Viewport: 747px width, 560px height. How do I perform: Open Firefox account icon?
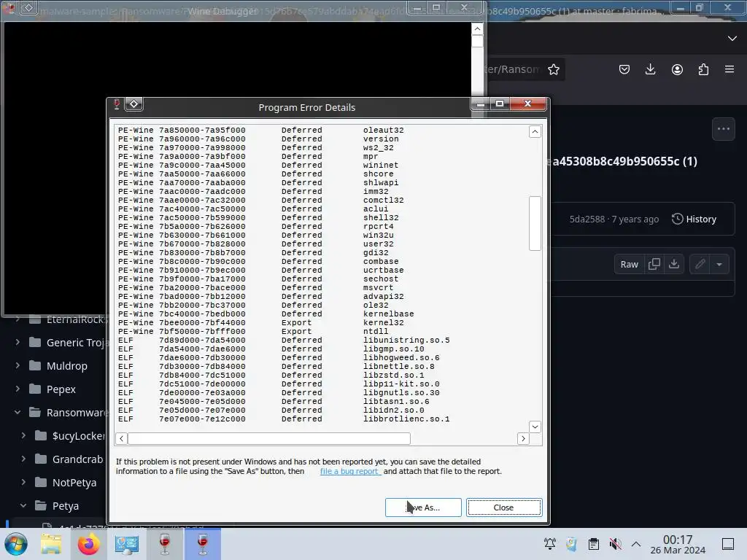pos(677,69)
